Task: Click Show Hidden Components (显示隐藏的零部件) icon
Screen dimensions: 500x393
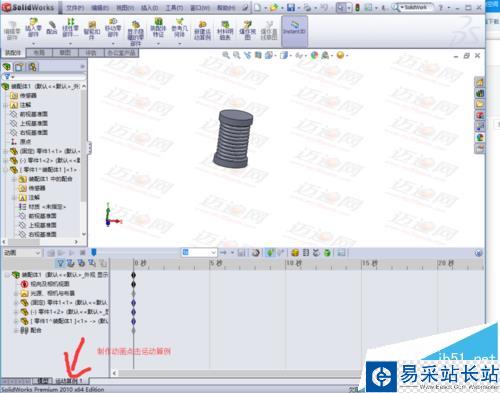Action: [135, 33]
